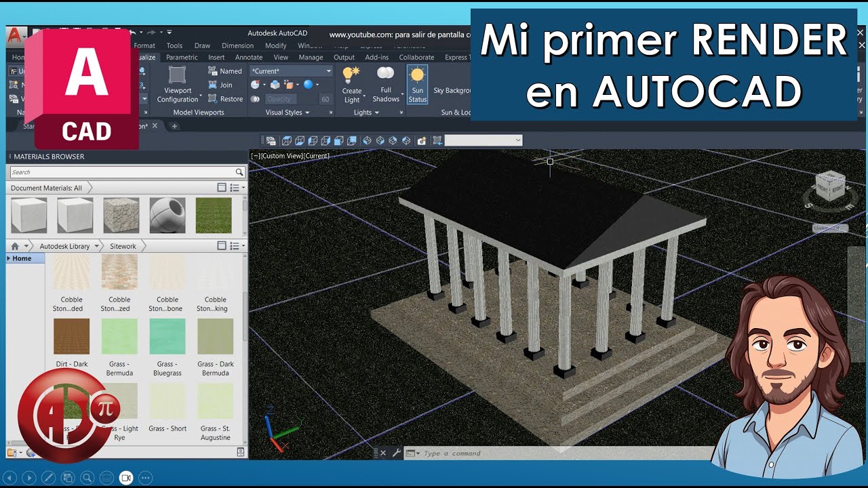This screenshot has height=488, width=868.
Task: Click the command line wrench customize icon
Action: click(x=396, y=453)
